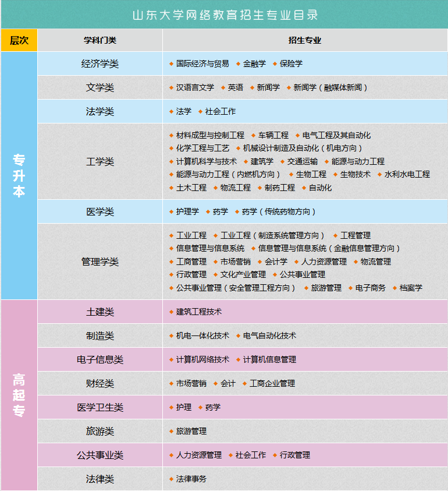This screenshot has width=448, height=491.
Task: Click 计算机网络技术 major
Action: click(202, 359)
